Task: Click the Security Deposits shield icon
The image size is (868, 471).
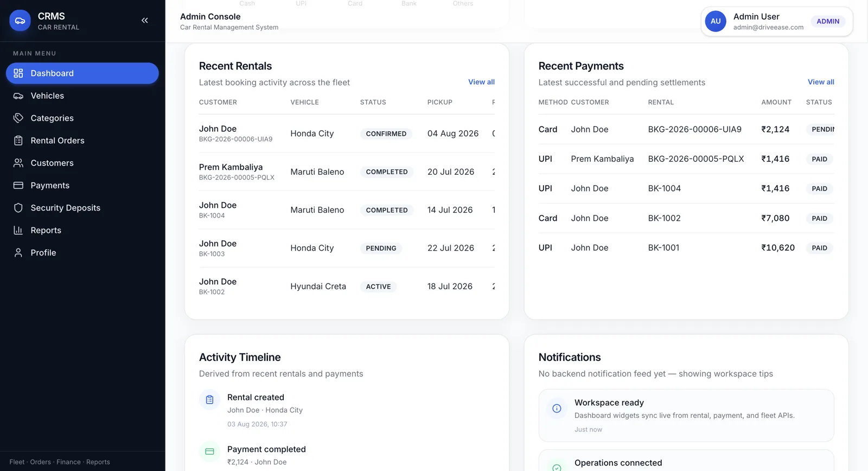Action: tap(18, 208)
